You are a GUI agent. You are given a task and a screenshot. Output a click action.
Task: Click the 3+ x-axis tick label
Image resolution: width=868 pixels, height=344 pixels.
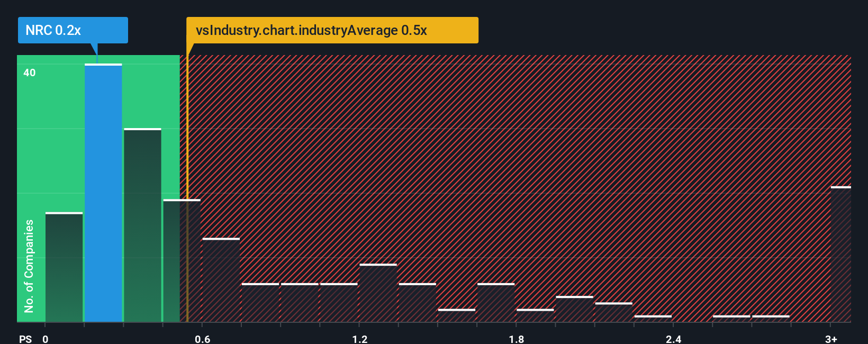(x=831, y=339)
